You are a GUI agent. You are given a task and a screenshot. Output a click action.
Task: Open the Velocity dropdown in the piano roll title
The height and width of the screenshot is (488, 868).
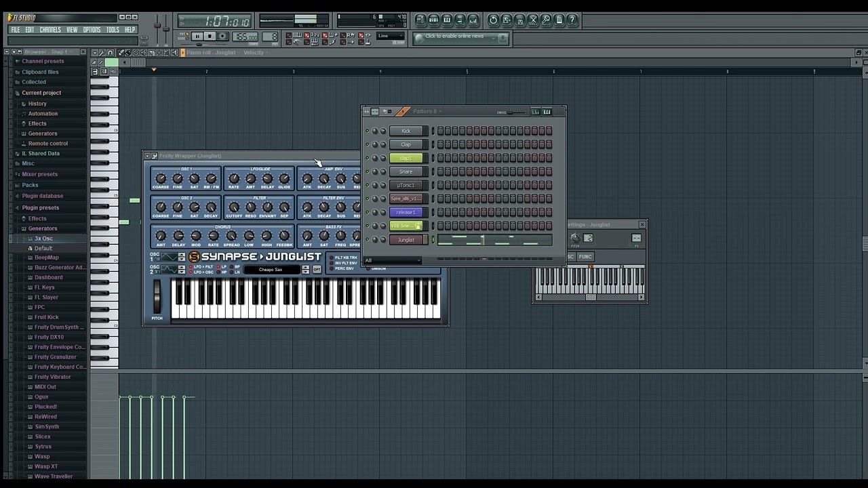click(255, 53)
